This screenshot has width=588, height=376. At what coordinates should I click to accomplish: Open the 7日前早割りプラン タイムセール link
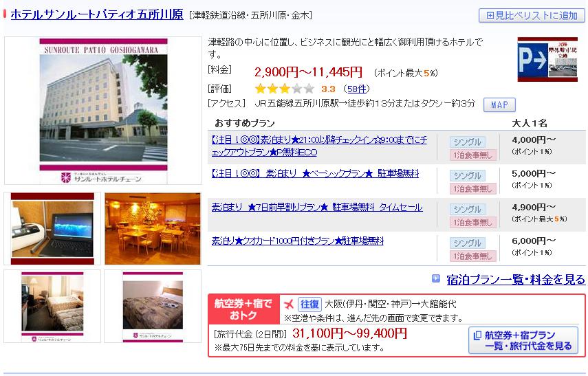coord(317,208)
